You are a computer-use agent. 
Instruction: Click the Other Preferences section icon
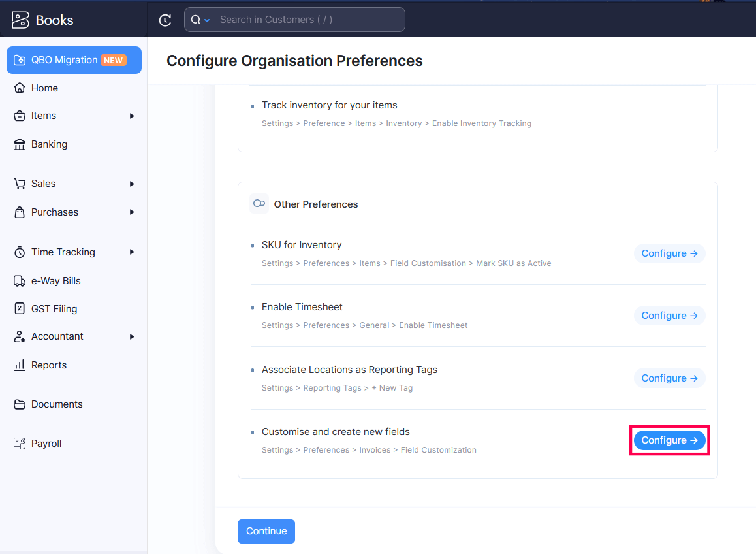point(259,203)
